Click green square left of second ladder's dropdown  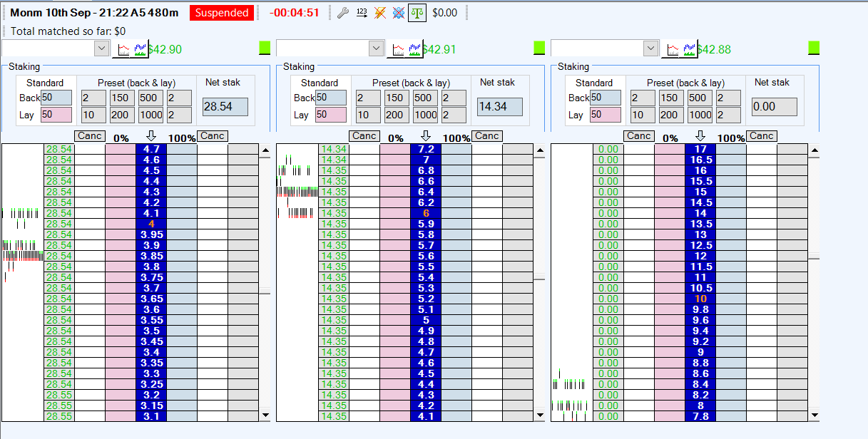(265, 48)
